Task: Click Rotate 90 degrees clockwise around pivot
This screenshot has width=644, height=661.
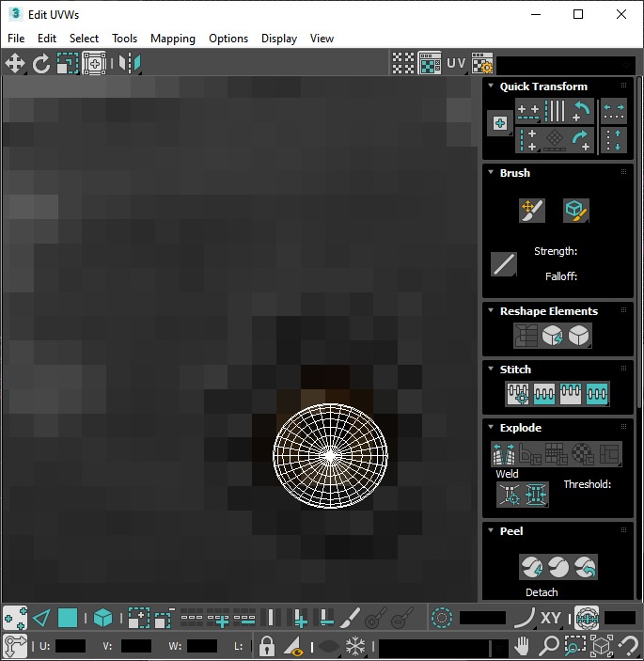Action: coord(581,140)
